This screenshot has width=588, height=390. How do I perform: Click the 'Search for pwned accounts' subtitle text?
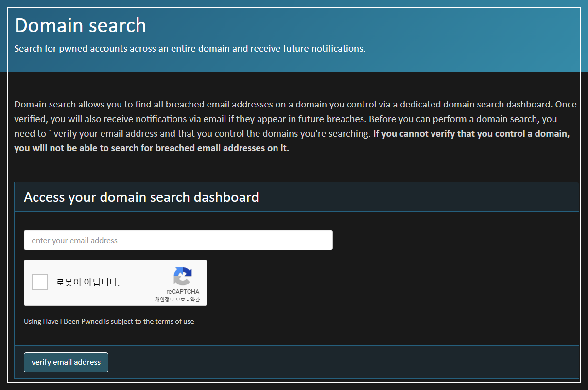pos(190,49)
